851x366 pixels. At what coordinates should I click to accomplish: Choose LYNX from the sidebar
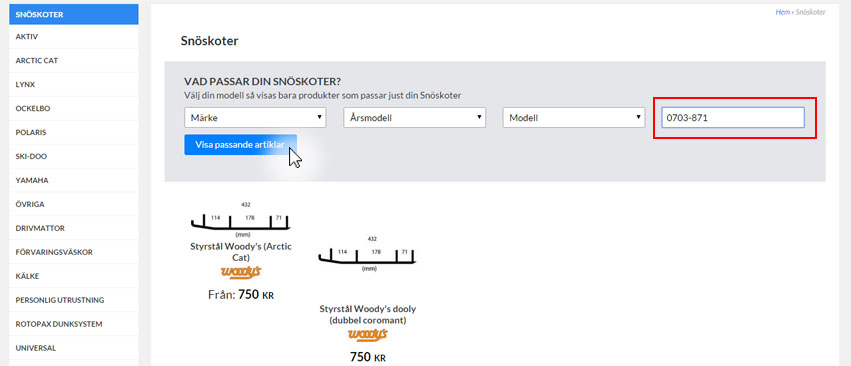(x=74, y=85)
